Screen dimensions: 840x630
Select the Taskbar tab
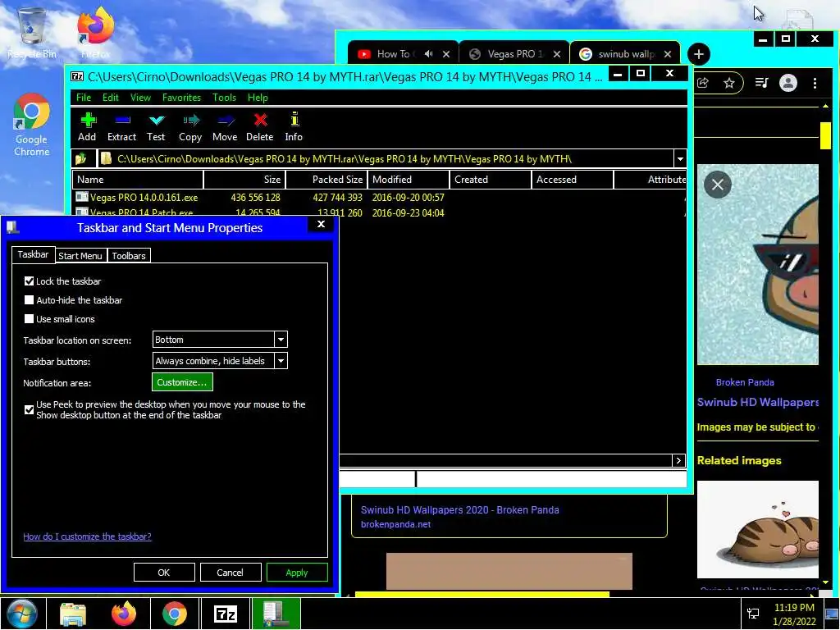pos(33,254)
